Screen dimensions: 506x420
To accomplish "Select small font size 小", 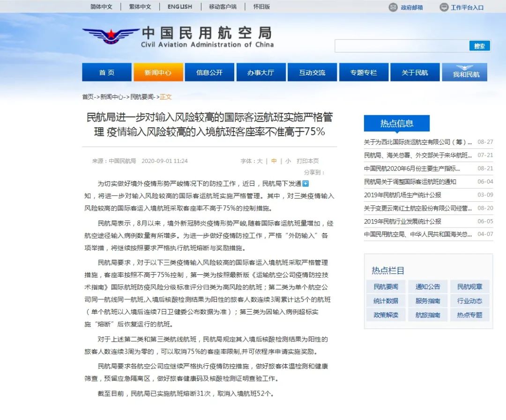I will [288, 161].
